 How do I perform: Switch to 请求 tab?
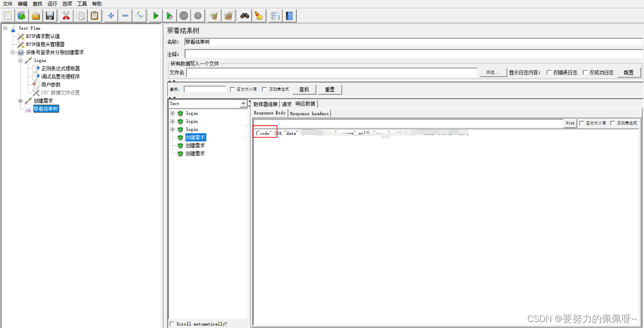[286, 104]
